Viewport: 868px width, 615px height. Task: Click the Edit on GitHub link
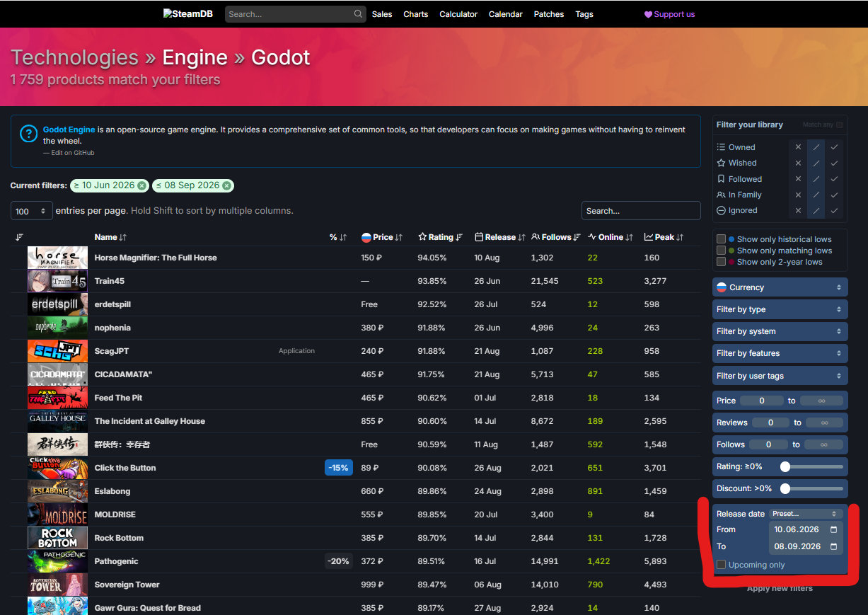(x=73, y=153)
